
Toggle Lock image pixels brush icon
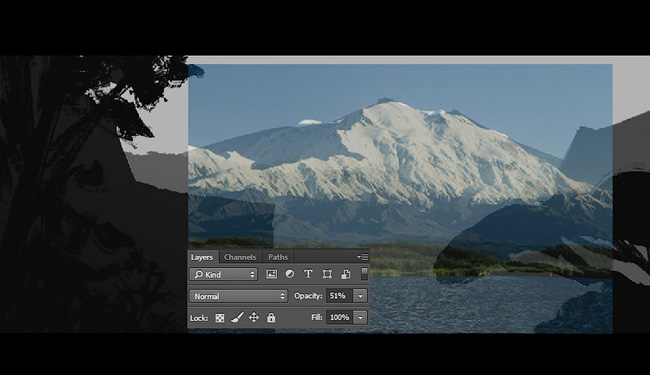(237, 318)
